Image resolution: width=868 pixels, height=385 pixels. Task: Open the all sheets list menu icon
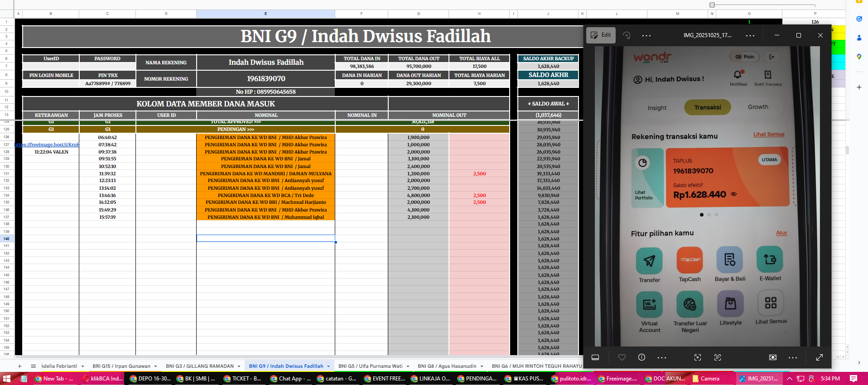(x=33, y=366)
